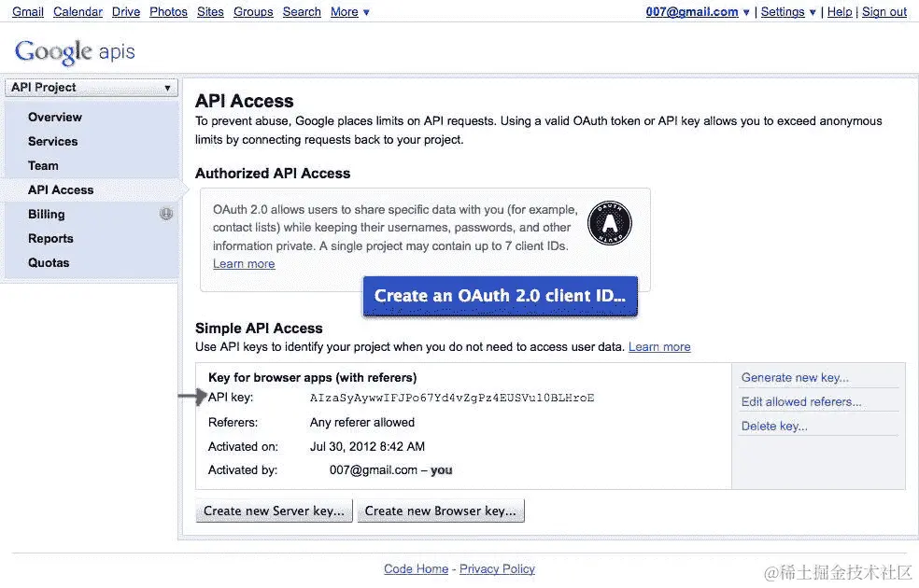Open Learn more link for Simple API Access
This screenshot has height=588, width=919.
pyautogui.click(x=659, y=346)
